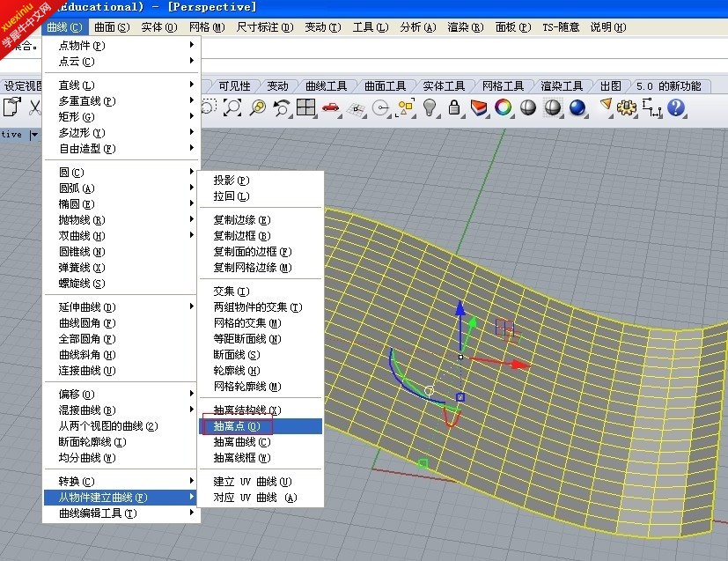This screenshot has height=561, width=728.
Task: Click the Zoom Extents magnifier icon
Action: tap(232, 107)
